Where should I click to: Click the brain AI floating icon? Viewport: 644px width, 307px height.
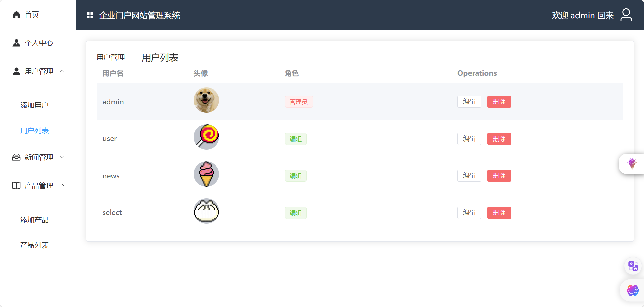(633, 290)
